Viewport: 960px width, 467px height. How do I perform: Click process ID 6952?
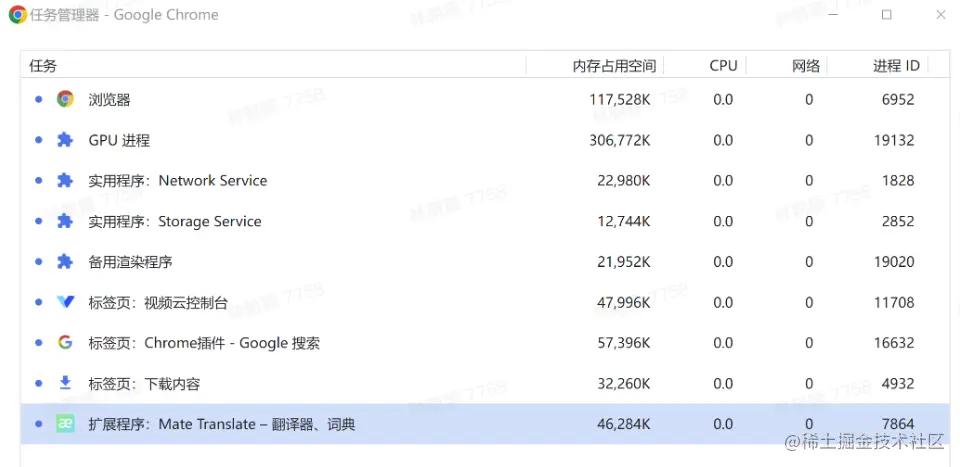[x=898, y=100]
